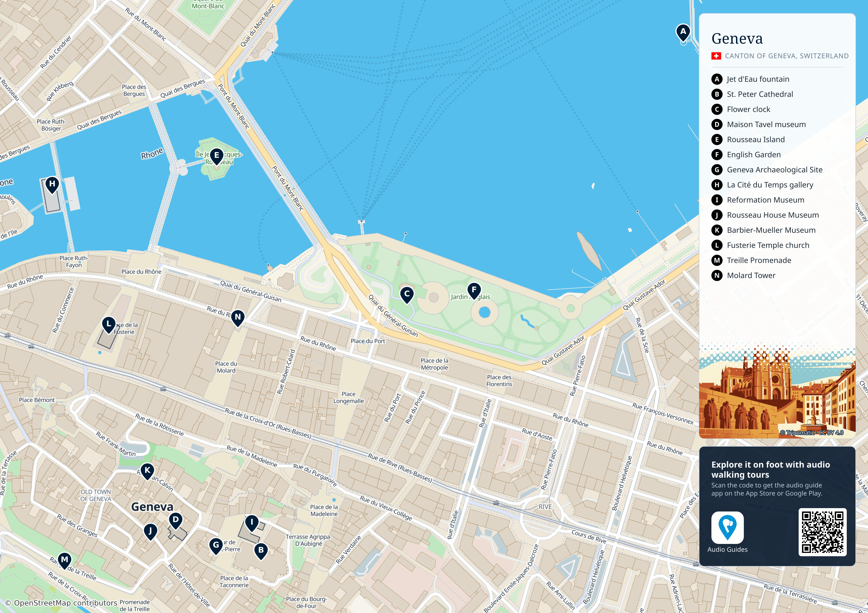Click the 'Audio Guides' label
868x613 pixels.
coord(727,550)
